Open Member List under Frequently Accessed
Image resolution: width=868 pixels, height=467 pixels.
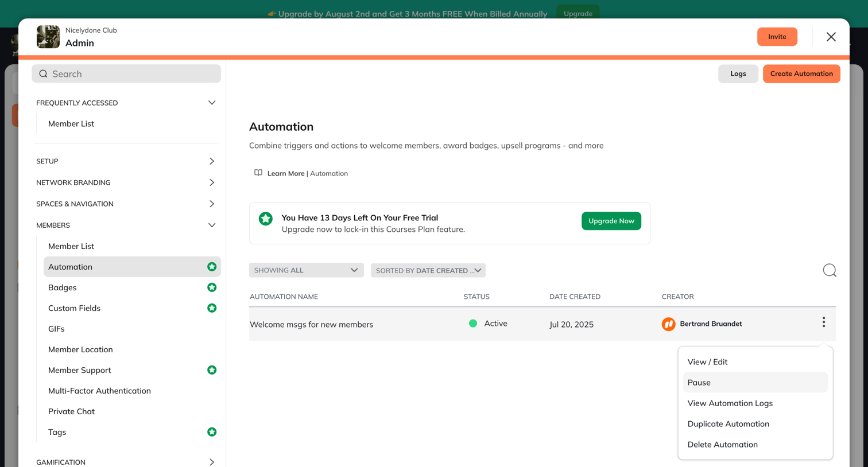pos(71,123)
